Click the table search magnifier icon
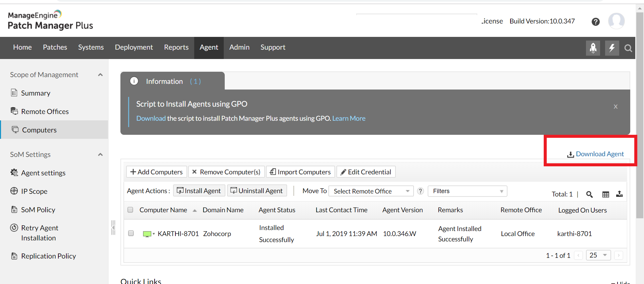The width and height of the screenshot is (644, 284). click(x=589, y=194)
